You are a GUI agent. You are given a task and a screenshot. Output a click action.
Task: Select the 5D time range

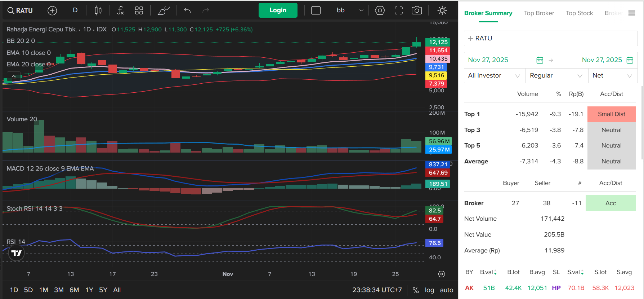pos(28,290)
